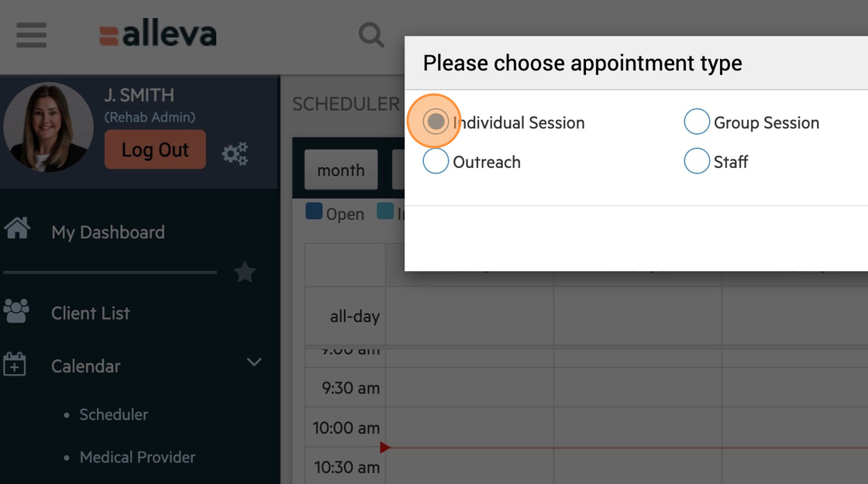Open the hamburger menu icon

pos(31,35)
